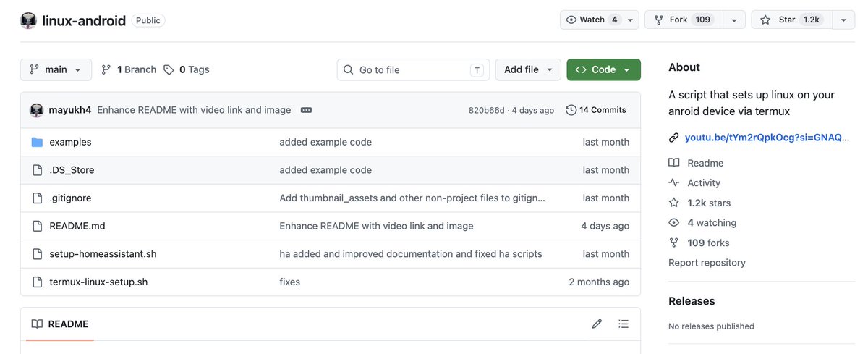Open the Fork options dropdown arrow

[734, 20]
